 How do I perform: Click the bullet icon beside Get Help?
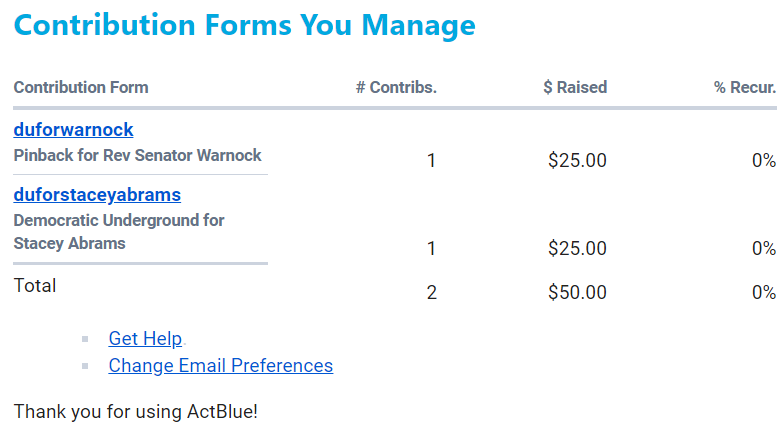pos(86,339)
